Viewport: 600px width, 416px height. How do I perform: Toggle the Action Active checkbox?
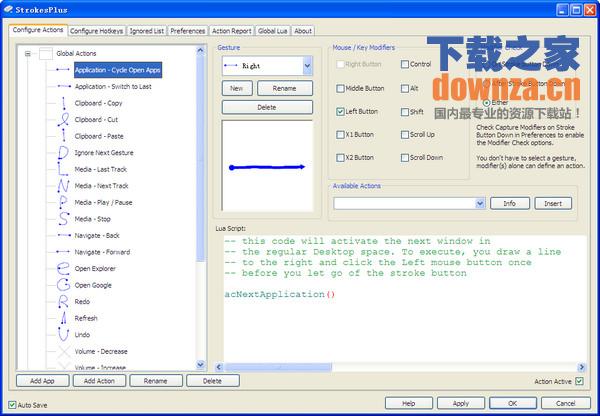(579, 381)
